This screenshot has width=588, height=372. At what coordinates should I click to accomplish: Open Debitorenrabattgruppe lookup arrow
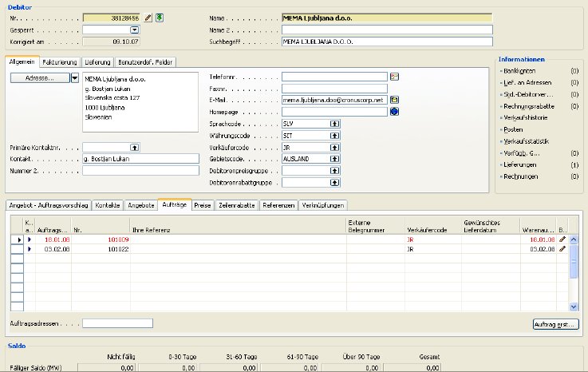334,183
